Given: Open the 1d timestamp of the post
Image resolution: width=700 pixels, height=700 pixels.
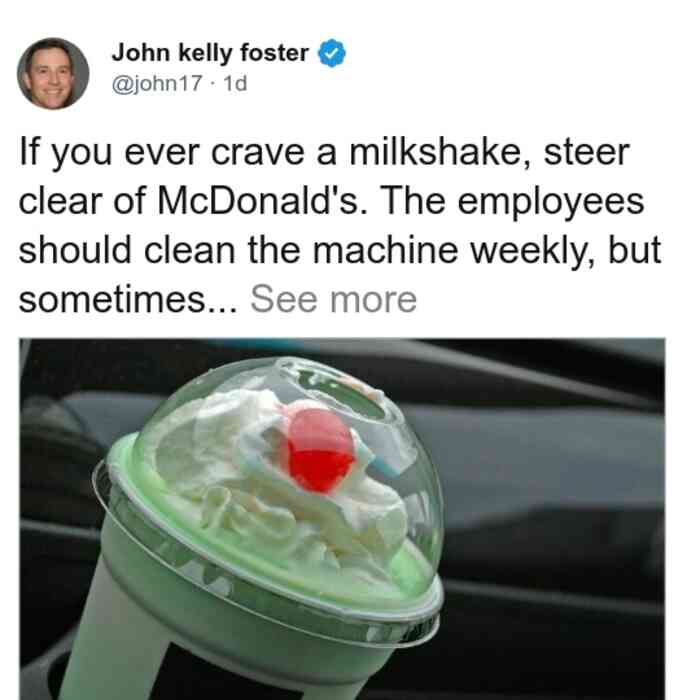Looking at the screenshot, I should click(x=235, y=83).
